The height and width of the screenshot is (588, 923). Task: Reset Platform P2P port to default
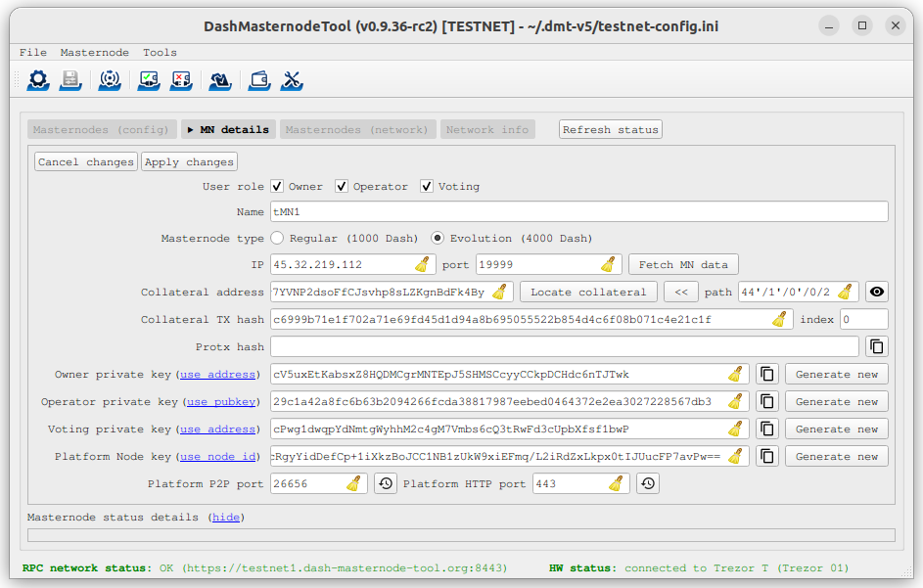coord(385,483)
